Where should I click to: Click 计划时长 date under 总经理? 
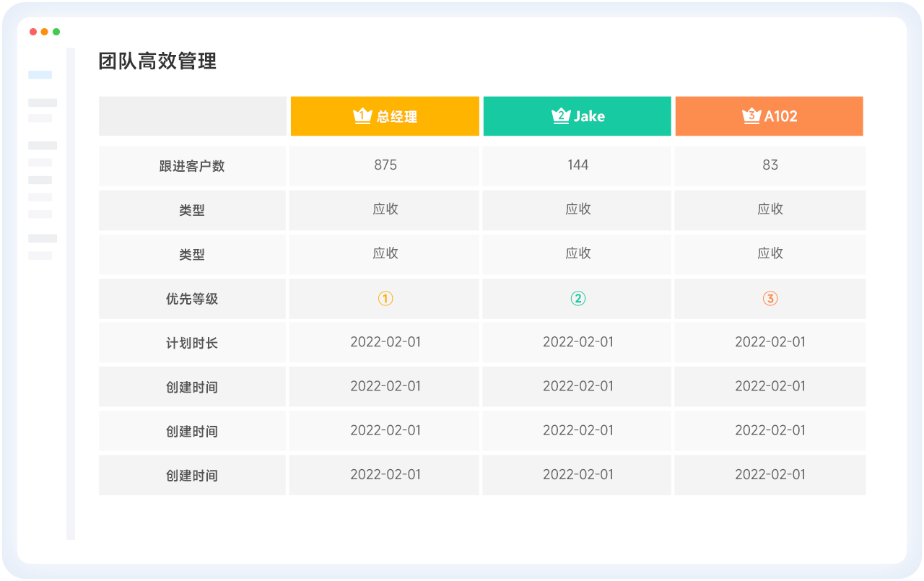(x=385, y=342)
